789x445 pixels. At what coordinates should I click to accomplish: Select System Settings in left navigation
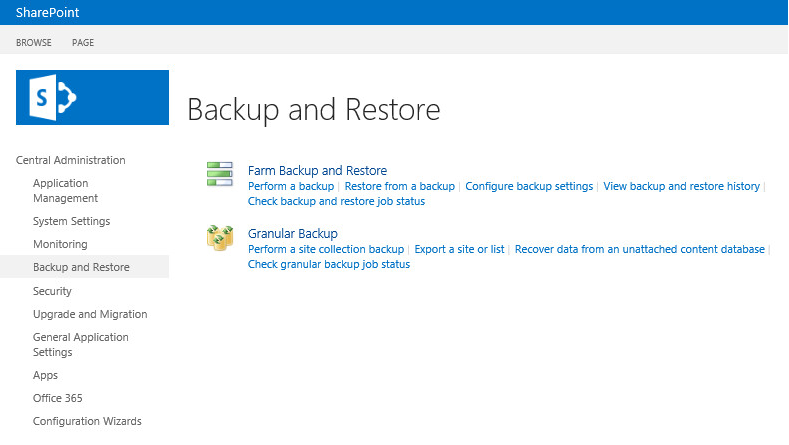[71, 221]
